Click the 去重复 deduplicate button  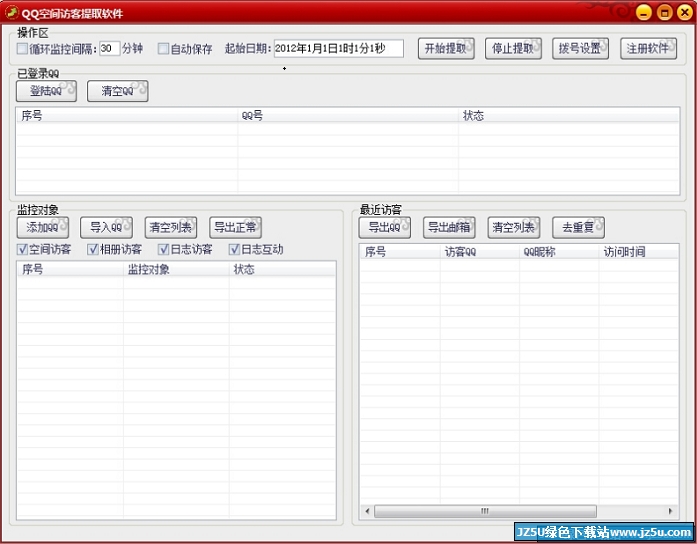coord(578,228)
